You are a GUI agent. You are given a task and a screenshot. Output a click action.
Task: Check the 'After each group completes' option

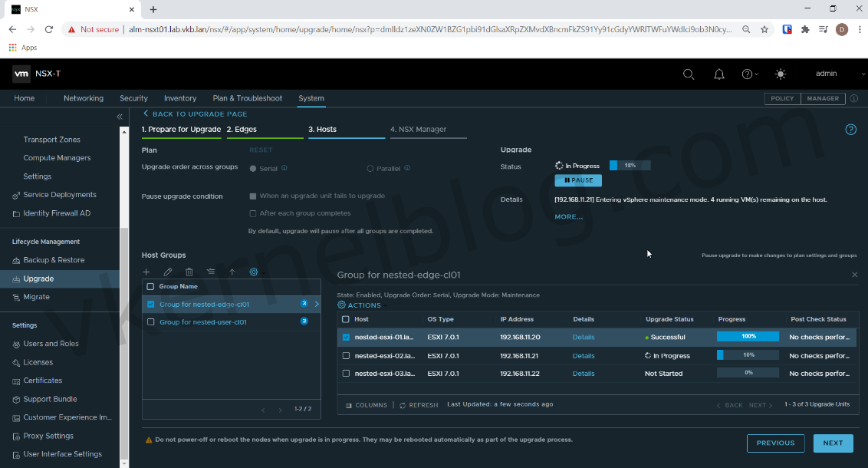tap(253, 213)
